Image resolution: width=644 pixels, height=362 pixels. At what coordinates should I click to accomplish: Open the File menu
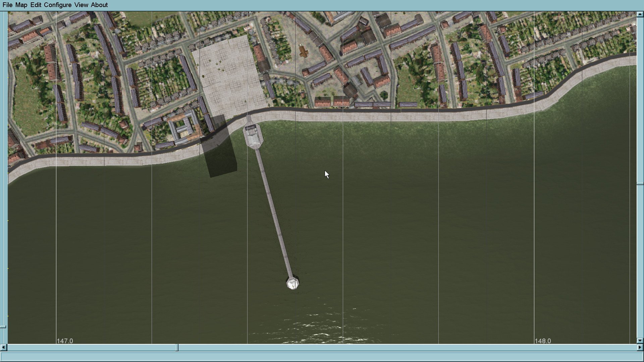tap(7, 5)
